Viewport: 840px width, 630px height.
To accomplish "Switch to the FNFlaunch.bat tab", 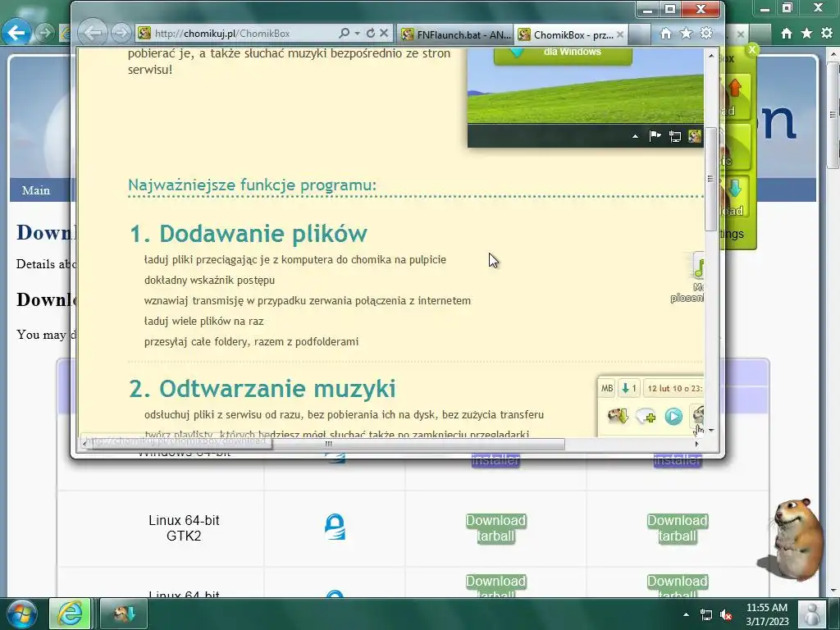I will tap(456, 34).
